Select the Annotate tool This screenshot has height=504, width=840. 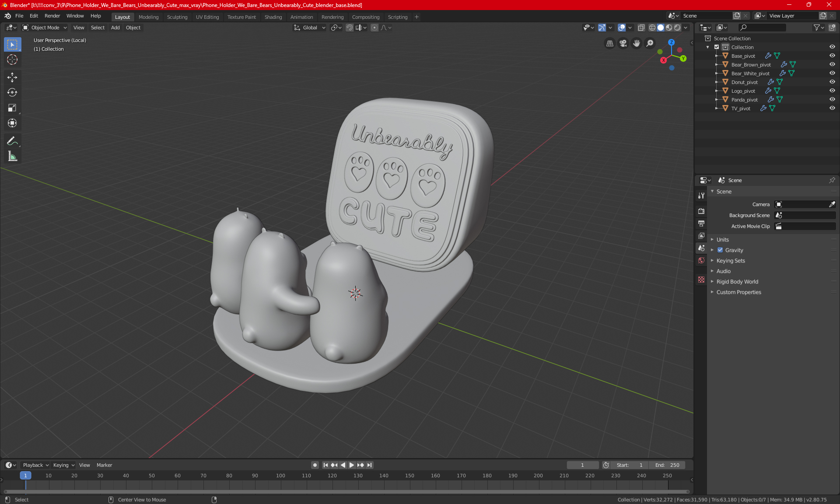coord(12,141)
